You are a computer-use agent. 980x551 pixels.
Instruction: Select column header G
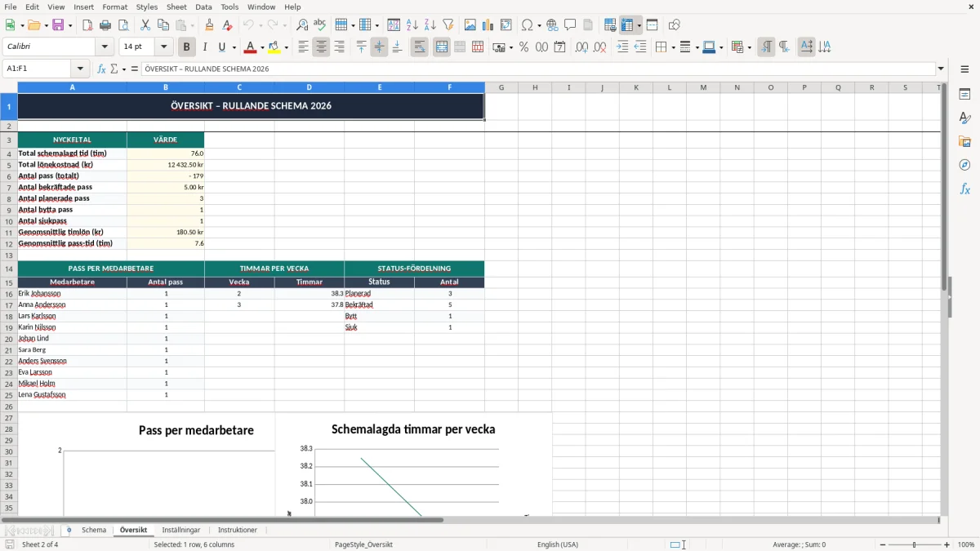pos(501,87)
